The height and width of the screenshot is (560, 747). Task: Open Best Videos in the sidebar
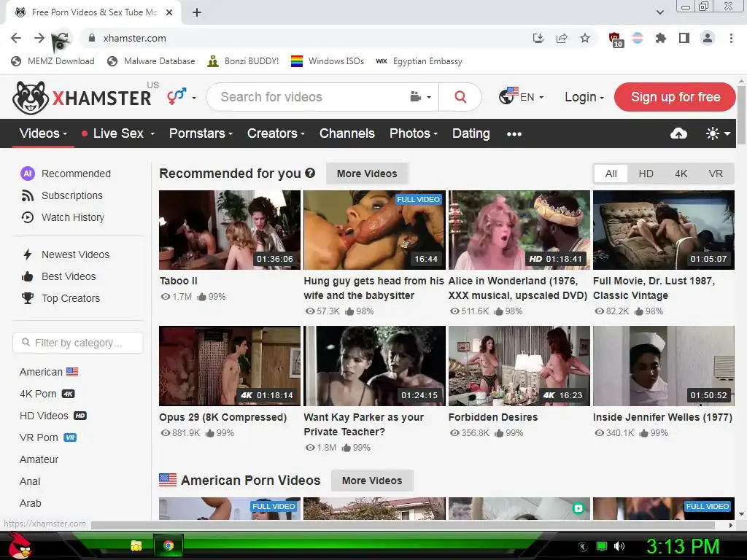[x=58, y=276]
